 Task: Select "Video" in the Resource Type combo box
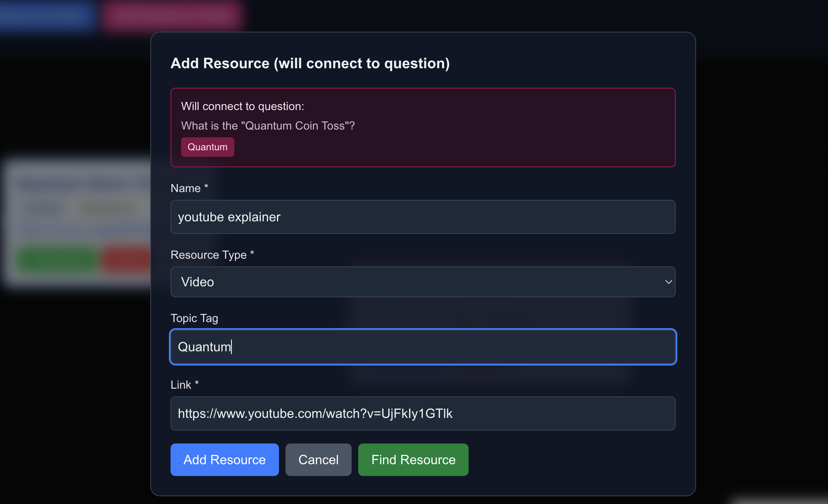422,281
